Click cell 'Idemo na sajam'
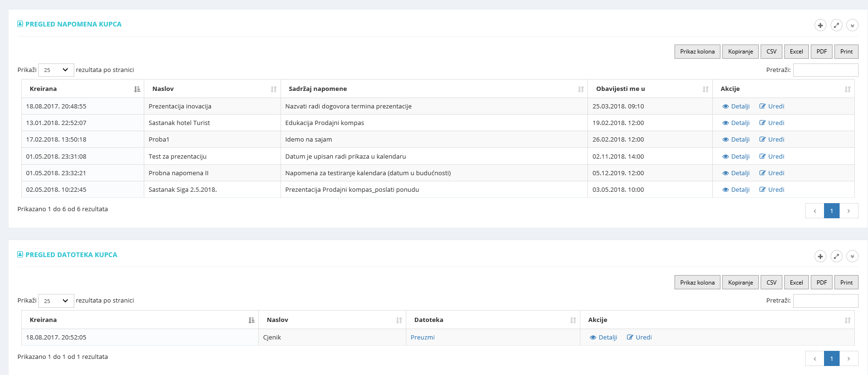 434,140
